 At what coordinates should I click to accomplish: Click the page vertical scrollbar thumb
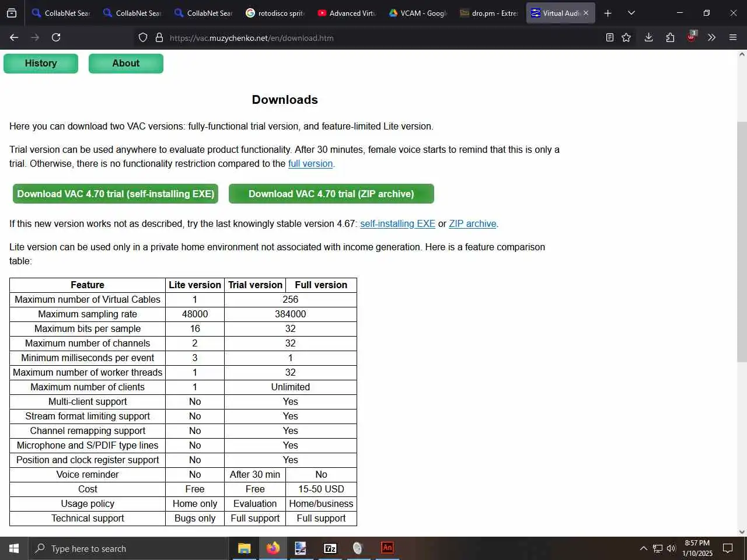tap(742, 242)
